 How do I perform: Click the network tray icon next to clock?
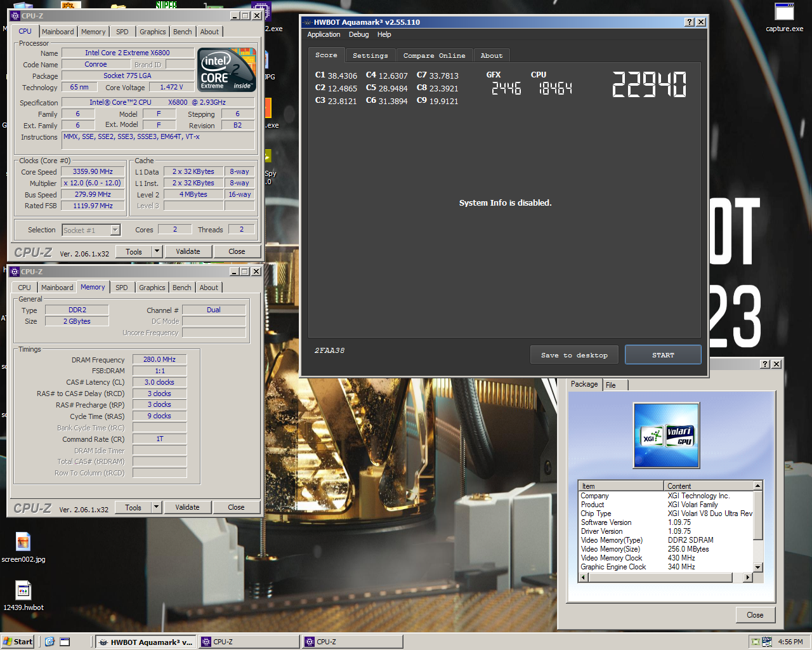pyautogui.click(x=767, y=642)
